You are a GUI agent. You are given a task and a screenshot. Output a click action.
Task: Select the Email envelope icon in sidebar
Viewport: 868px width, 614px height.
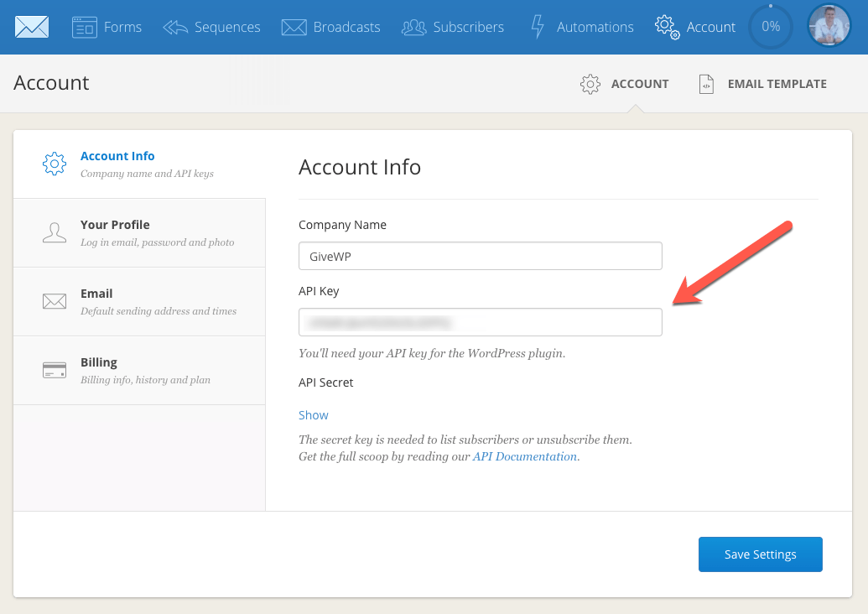coord(54,301)
